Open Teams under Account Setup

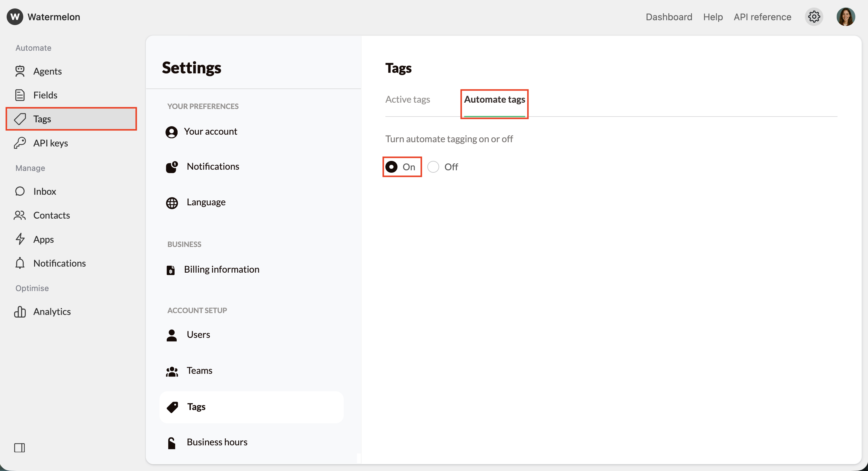(x=199, y=370)
